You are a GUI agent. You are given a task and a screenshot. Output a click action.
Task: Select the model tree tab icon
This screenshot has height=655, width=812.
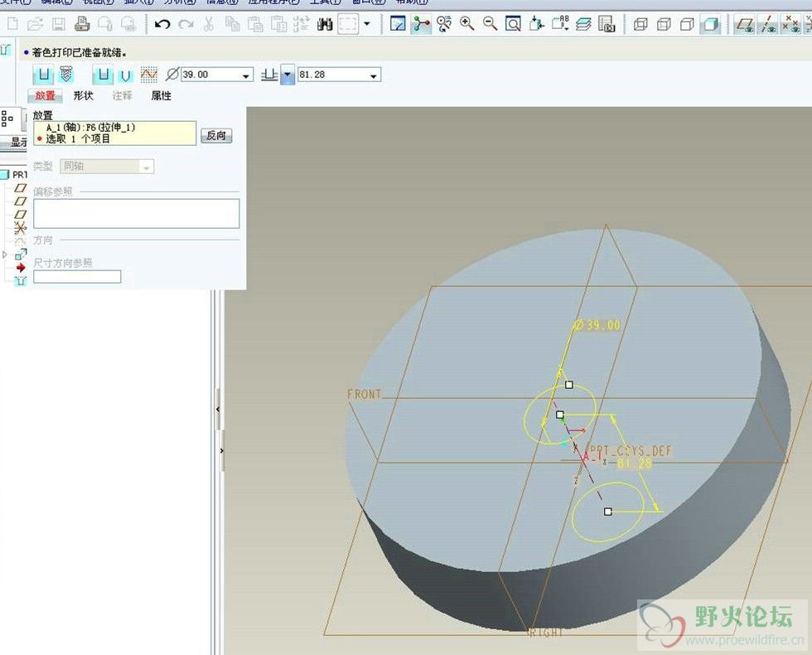pos(7,118)
